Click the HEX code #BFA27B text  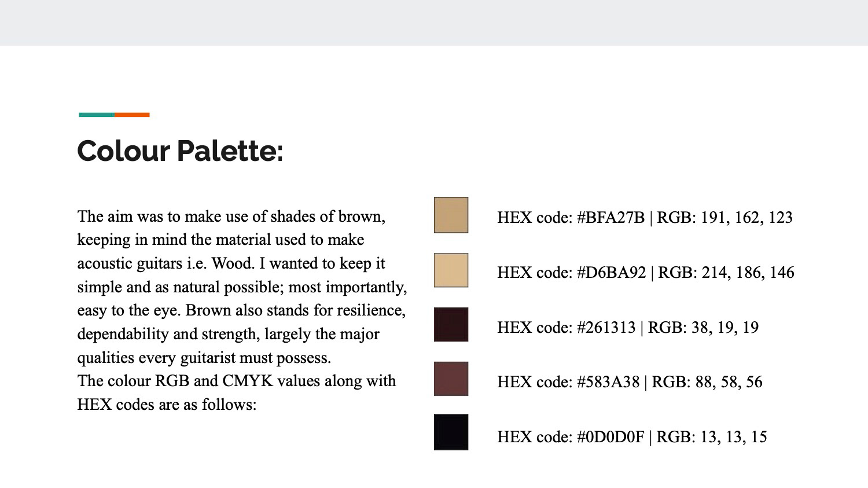[x=571, y=218]
